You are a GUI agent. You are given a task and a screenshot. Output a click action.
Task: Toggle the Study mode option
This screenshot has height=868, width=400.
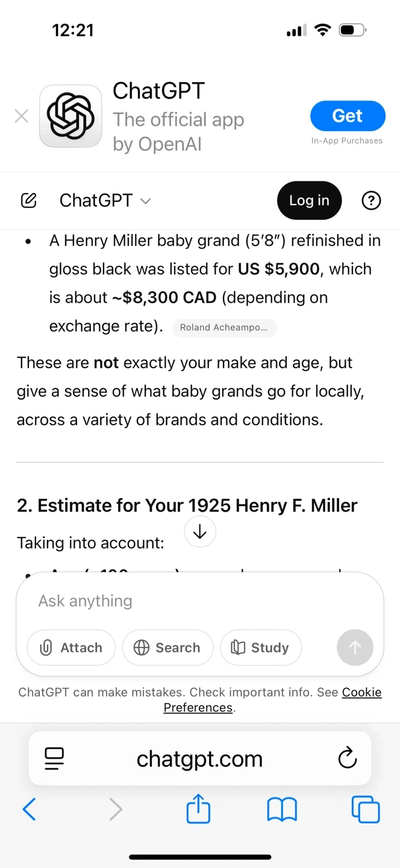click(x=261, y=647)
